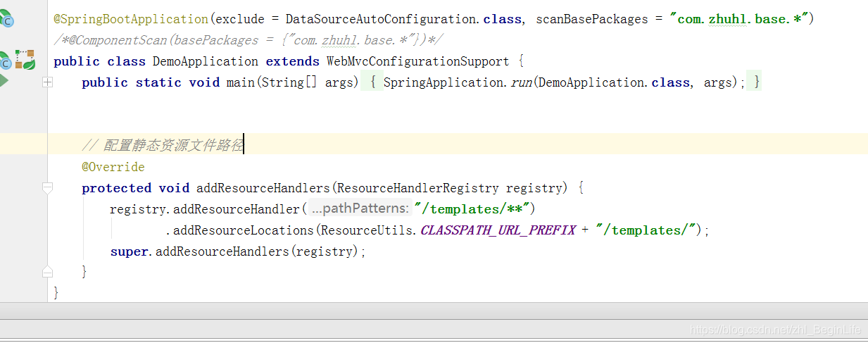Click ResourceUtils class reference
This screenshot has width=868, height=343.
tap(367, 230)
